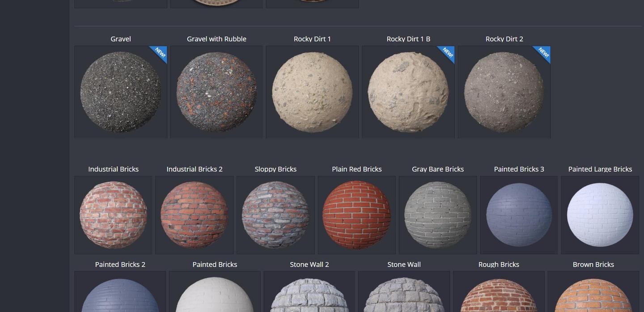The height and width of the screenshot is (312, 644).
Task: Select the Painted Bricks 3 texture
Action: [x=519, y=215]
